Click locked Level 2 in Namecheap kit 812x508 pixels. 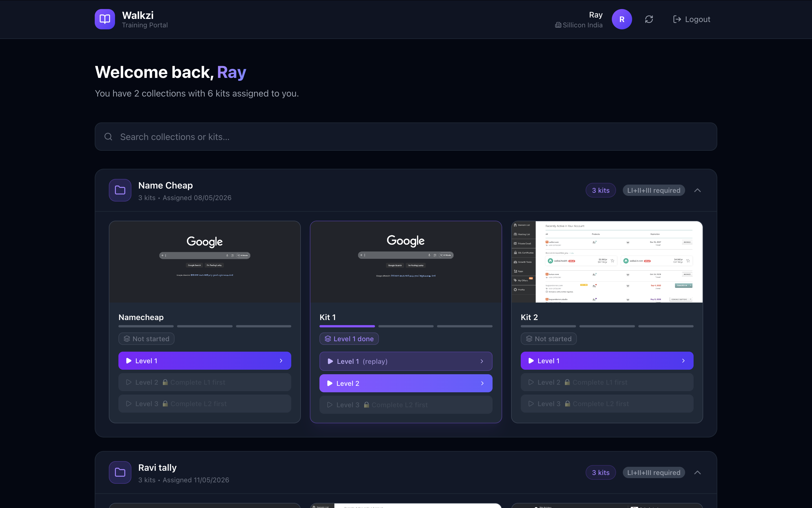pos(205,382)
